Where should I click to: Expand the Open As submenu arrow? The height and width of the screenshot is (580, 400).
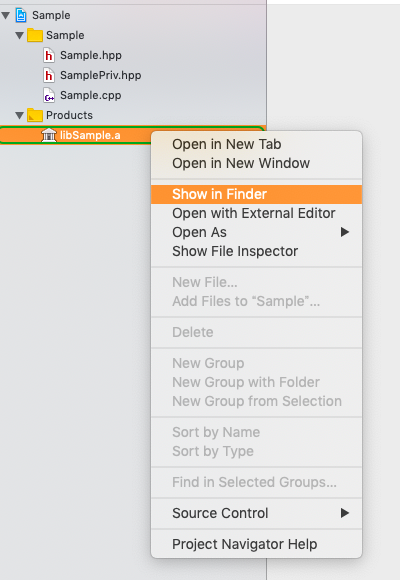point(344,232)
